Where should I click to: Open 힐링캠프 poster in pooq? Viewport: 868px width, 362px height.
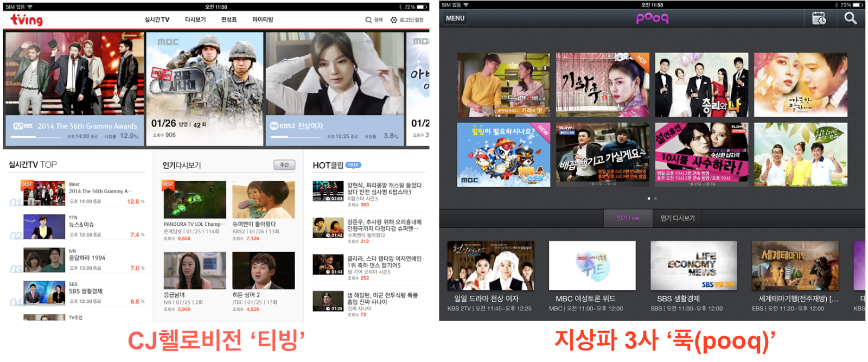801,155
